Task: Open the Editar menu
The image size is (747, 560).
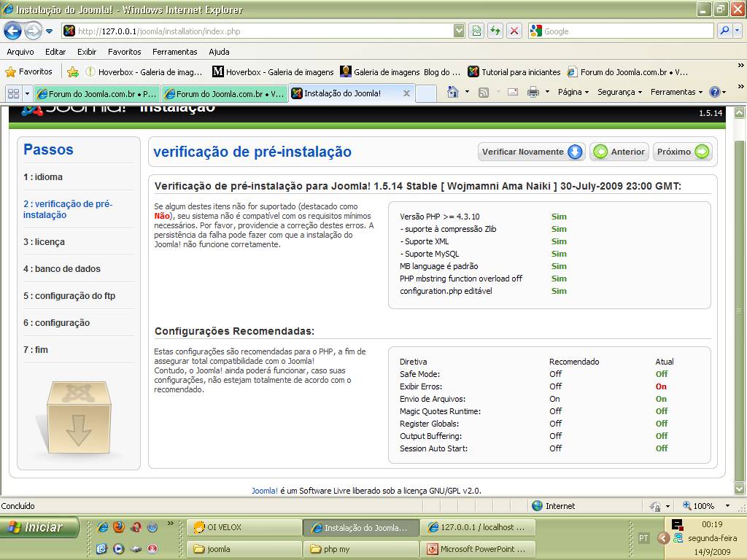Action: point(55,52)
